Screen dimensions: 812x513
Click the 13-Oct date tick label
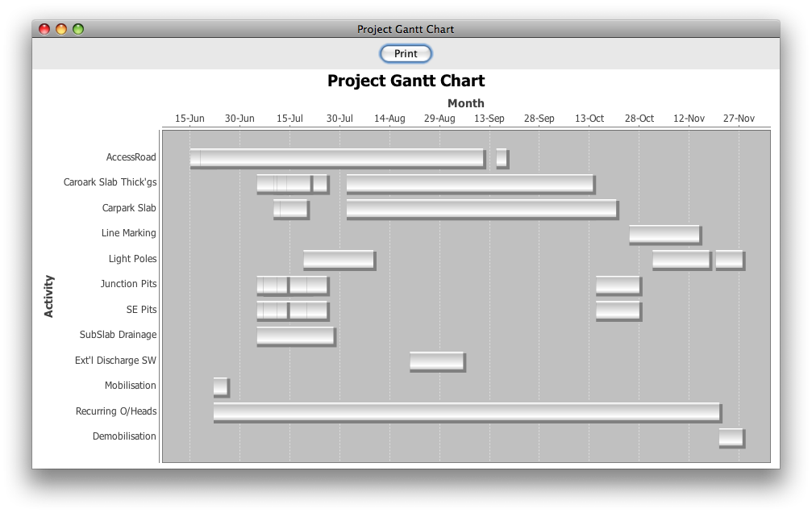[589, 118]
